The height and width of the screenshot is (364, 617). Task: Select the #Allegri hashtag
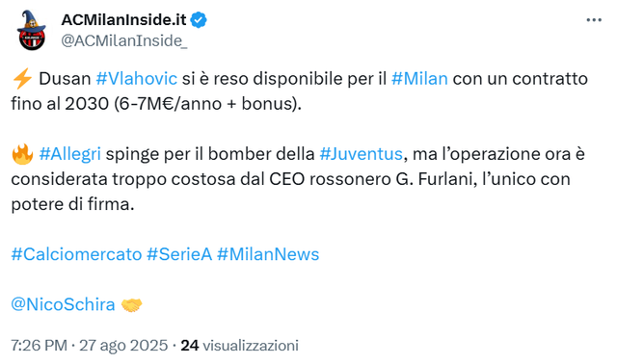[x=70, y=154]
